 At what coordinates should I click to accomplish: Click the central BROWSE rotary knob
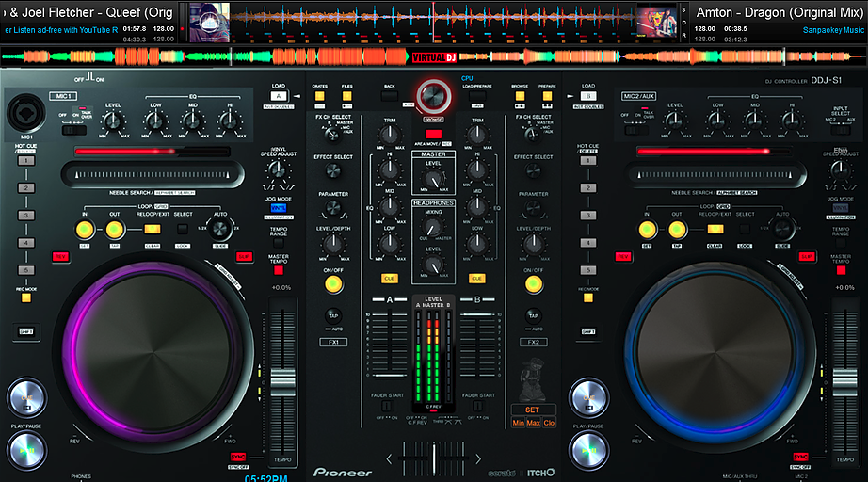tap(433, 96)
